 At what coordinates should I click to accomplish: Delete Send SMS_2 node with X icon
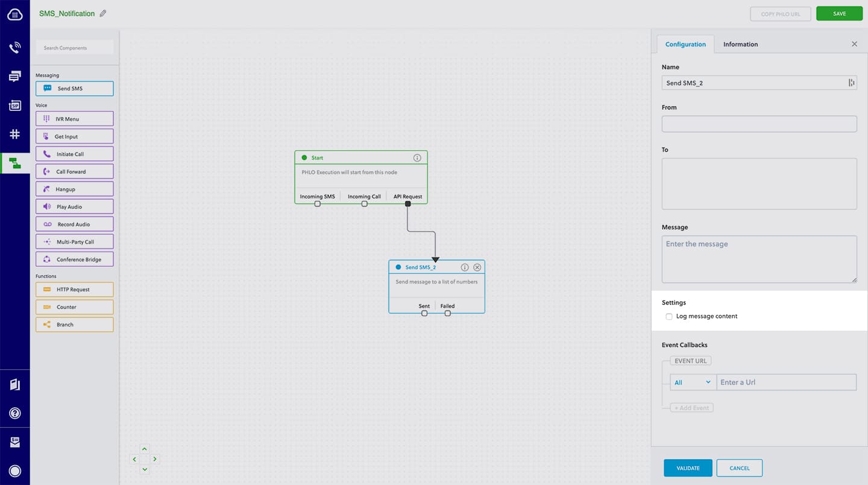tap(477, 267)
